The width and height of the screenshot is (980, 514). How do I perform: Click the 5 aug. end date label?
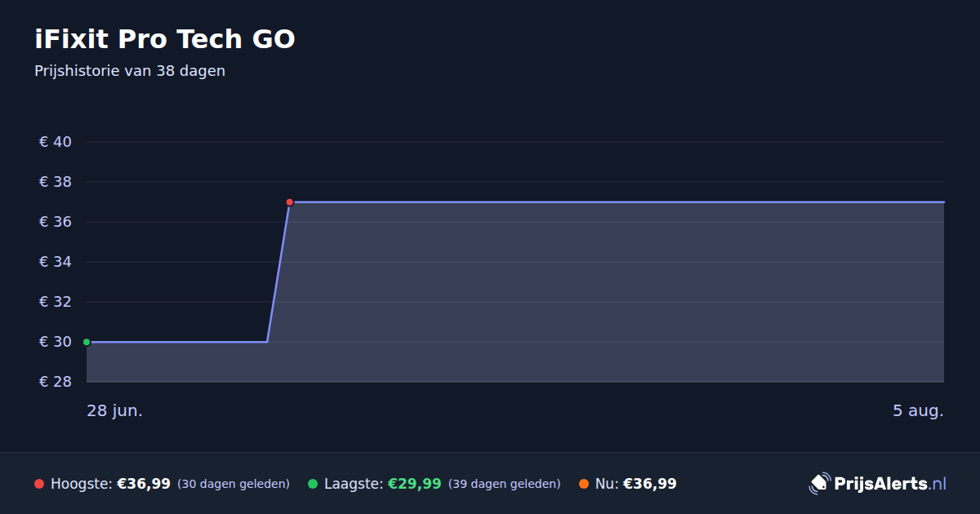pyautogui.click(x=918, y=411)
